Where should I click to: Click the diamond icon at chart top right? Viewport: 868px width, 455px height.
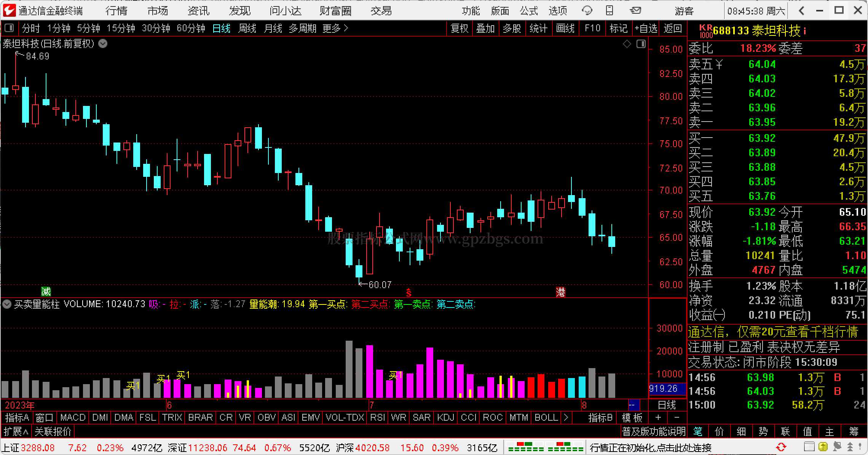(627, 44)
